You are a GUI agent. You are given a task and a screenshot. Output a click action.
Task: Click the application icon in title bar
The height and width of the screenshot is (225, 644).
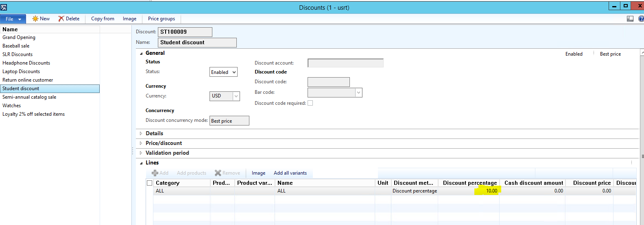(4, 7)
